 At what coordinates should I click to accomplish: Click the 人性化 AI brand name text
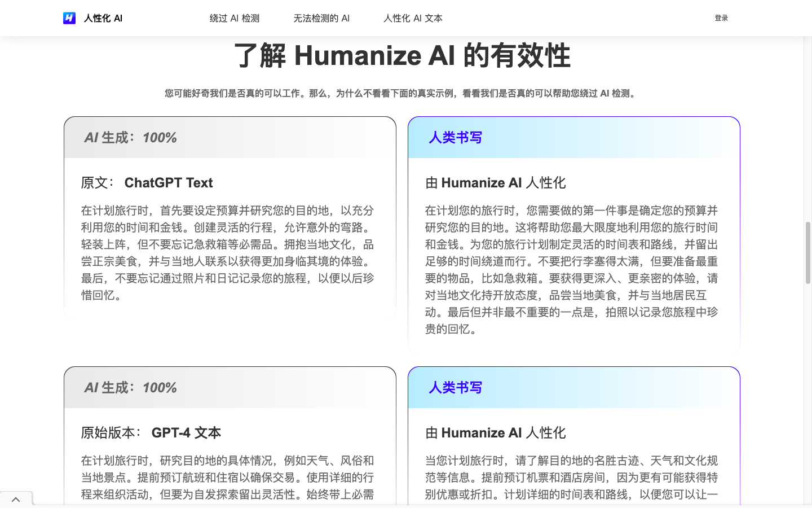[x=102, y=17]
